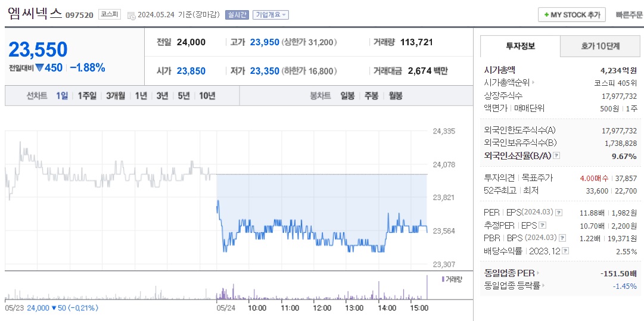Show the 일봉 daily candle chart

point(347,96)
